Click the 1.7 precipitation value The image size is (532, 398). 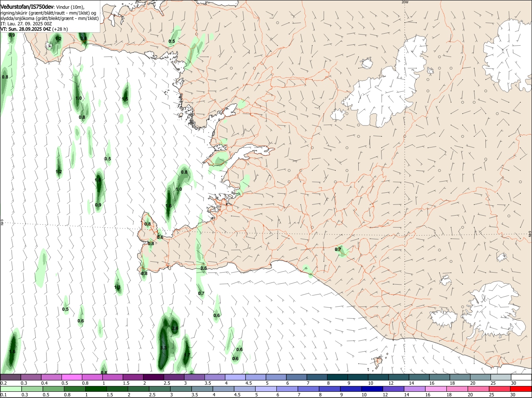coord(187,355)
